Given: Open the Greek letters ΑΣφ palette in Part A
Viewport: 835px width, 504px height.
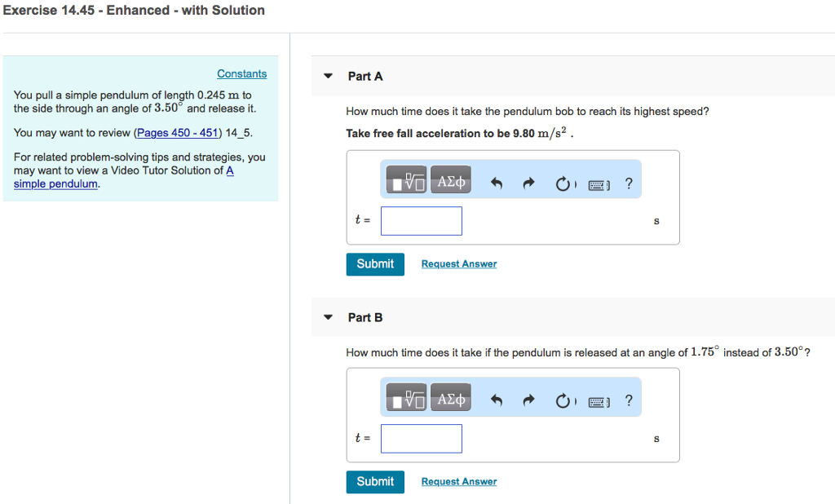Looking at the screenshot, I should (450, 179).
